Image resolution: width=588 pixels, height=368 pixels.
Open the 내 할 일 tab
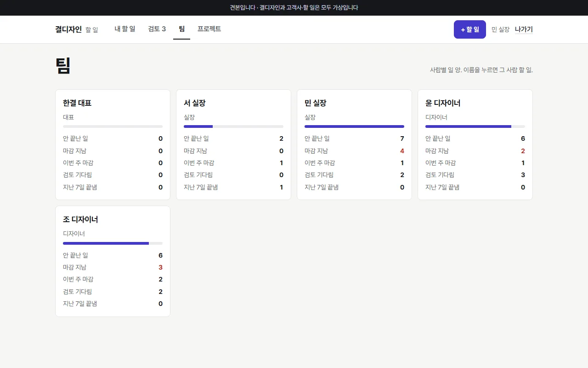coord(125,29)
